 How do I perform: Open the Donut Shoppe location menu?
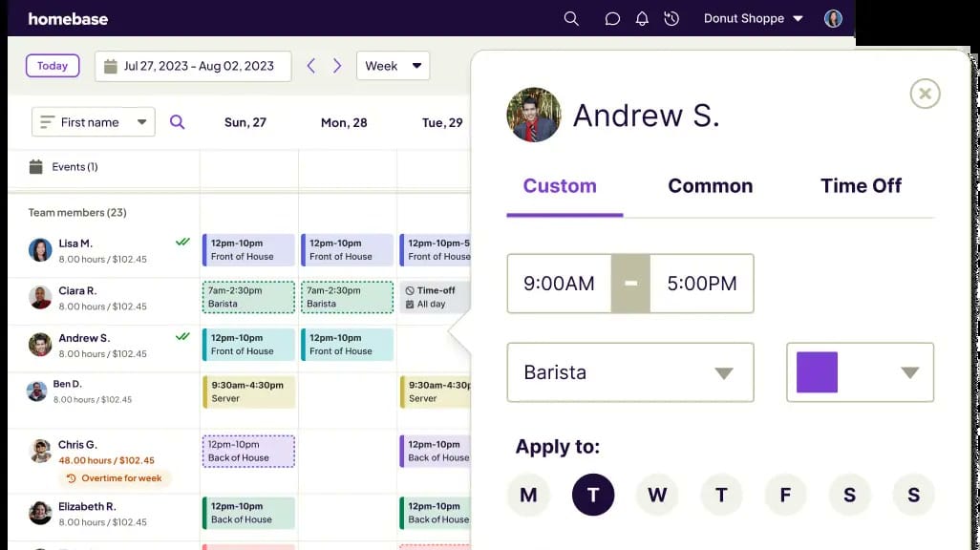(753, 19)
